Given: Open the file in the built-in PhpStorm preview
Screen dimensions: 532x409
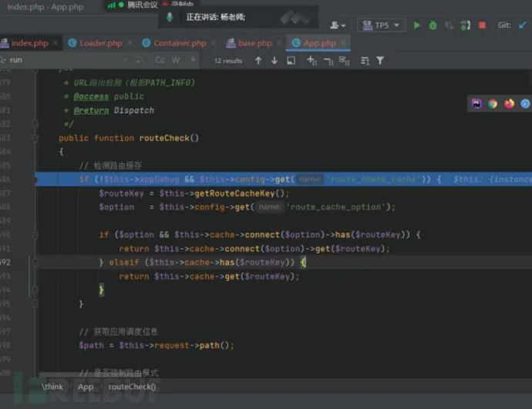Looking at the screenshot, I should (476, 104).
